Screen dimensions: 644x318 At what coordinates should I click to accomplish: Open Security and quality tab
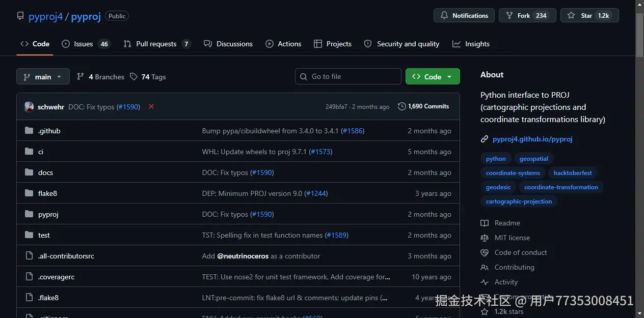click(x=401, y=44)
